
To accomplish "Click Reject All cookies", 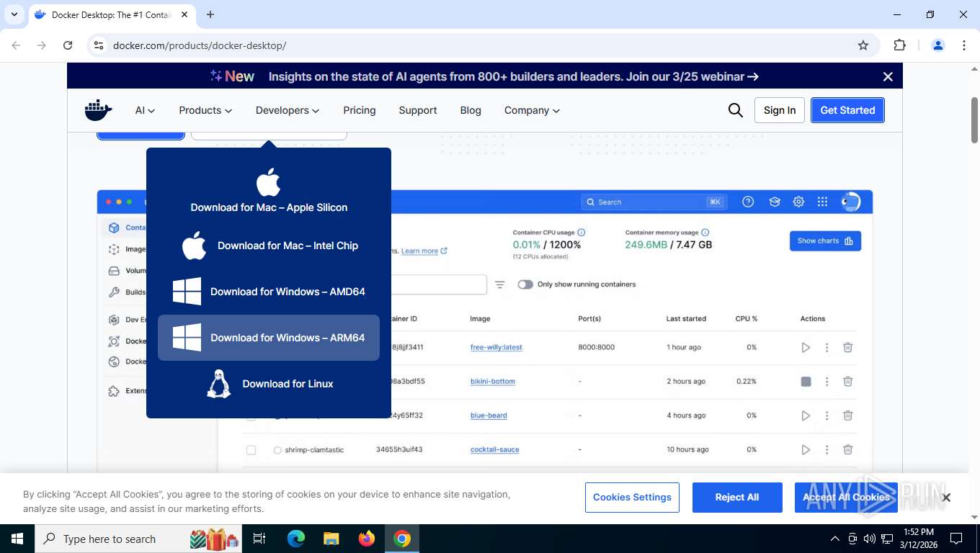I will click(737, 498).
